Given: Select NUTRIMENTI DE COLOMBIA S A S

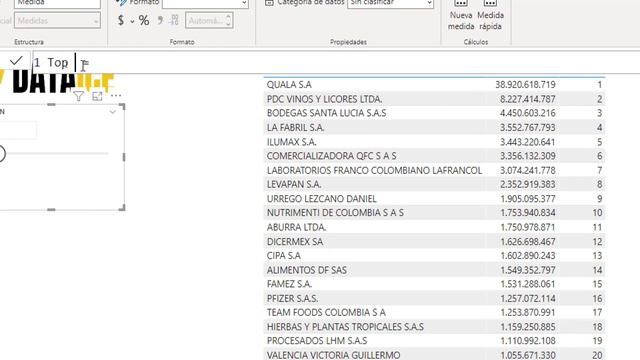Looking at the screenshot, I should tap(434, 213).
